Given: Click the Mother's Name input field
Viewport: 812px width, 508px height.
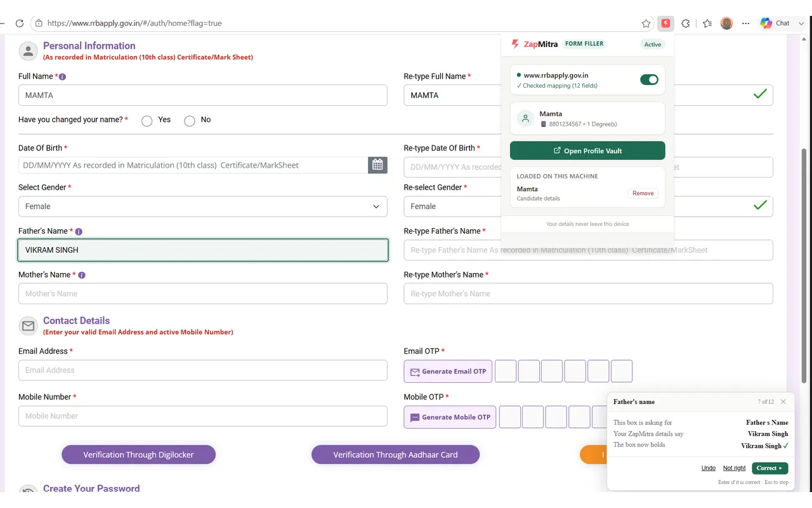Looking at the screenshot, I should (x=203, y=293).
